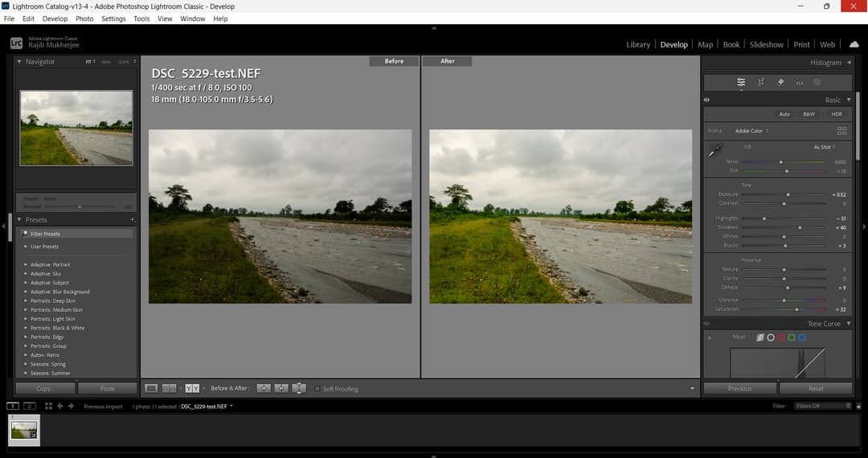
Task: Switch to the Library module
Action: 638,45
